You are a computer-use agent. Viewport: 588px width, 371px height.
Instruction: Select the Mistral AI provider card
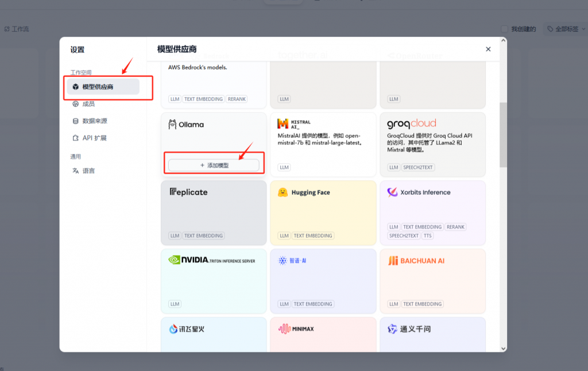click(323, 144)
